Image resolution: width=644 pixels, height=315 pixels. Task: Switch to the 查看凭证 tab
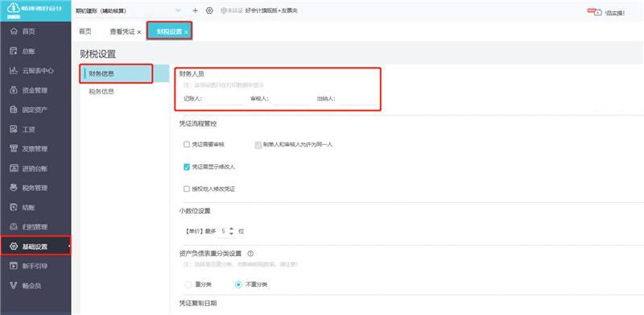122,31
